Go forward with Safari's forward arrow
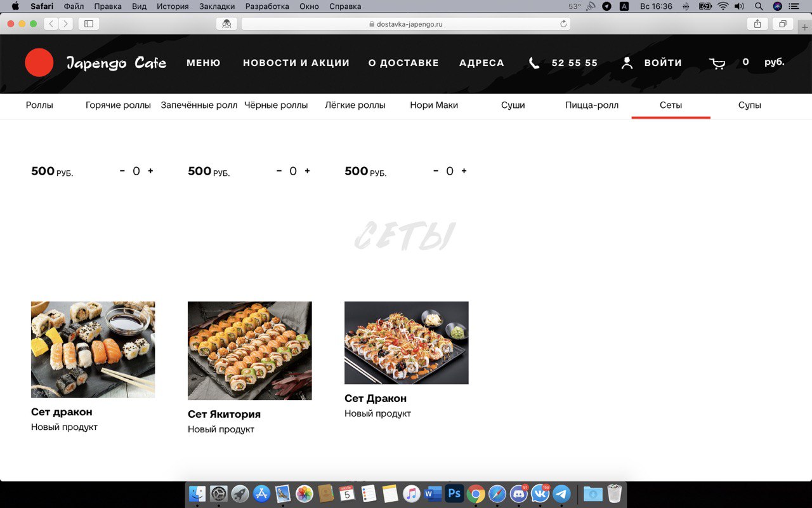 pos(65,23)
